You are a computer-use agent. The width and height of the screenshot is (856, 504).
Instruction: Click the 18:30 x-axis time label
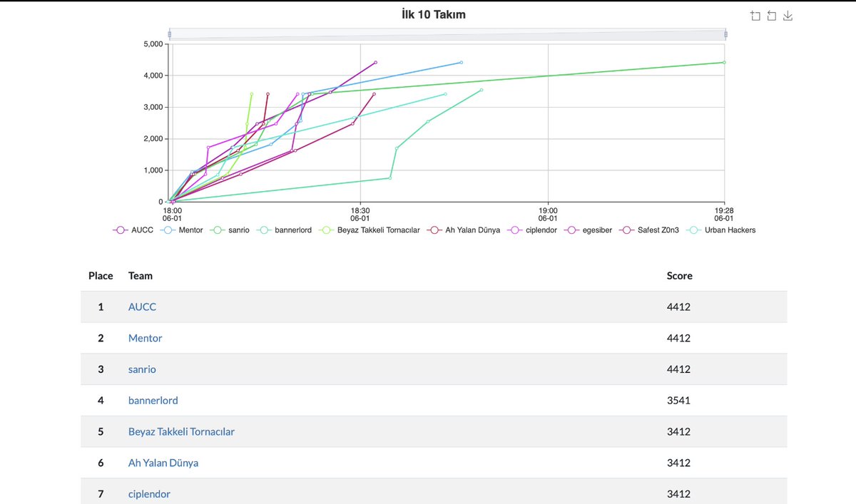pyautogui.click(x=360, y=215)
